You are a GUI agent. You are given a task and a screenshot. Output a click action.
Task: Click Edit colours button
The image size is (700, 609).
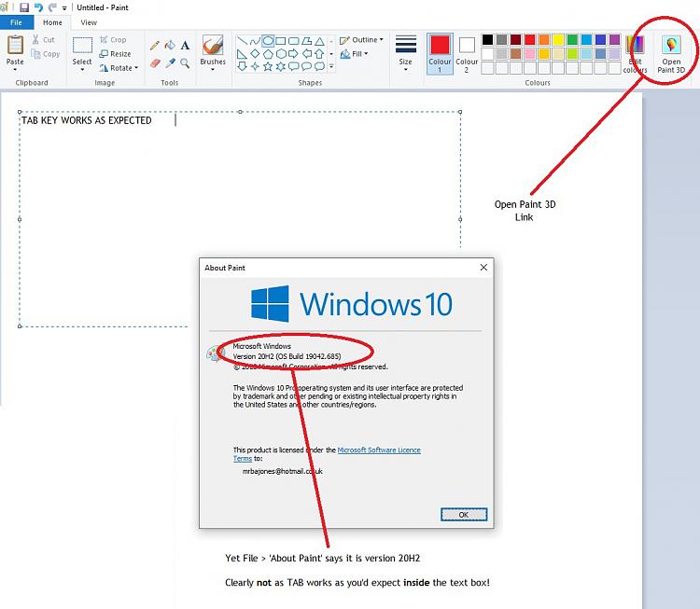click(635, 54)
